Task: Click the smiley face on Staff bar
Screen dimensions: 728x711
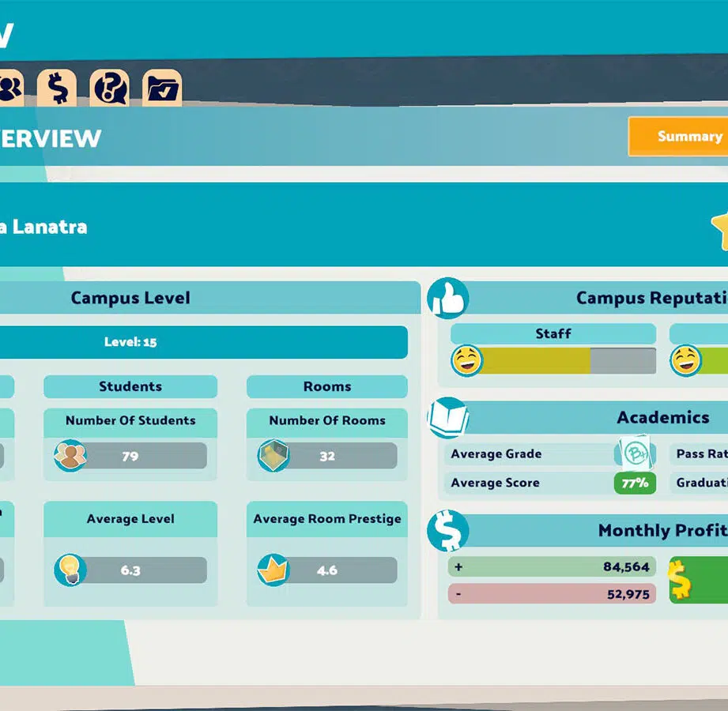Action: [x=466, y=361]
